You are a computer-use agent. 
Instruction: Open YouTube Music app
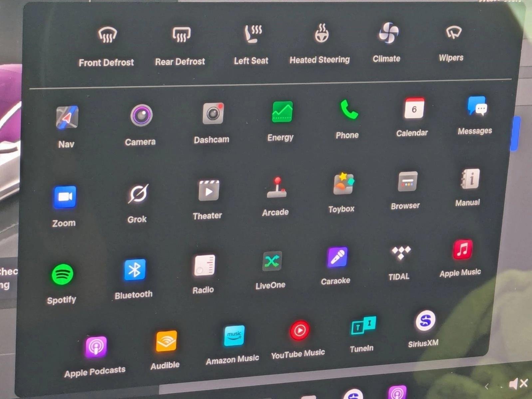pyautogui.click(x=300, y=331)
